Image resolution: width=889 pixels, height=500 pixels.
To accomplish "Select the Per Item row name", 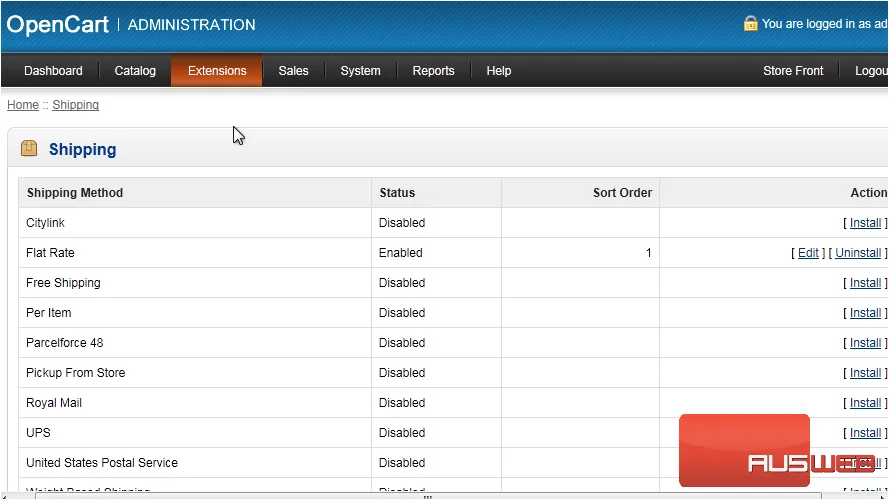I will 49,313.
